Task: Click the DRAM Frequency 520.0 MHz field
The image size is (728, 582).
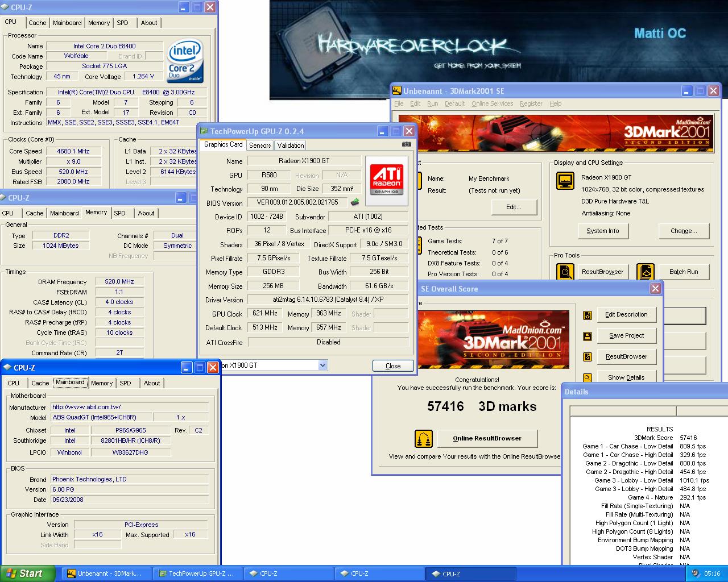Action: pos(119,281)
